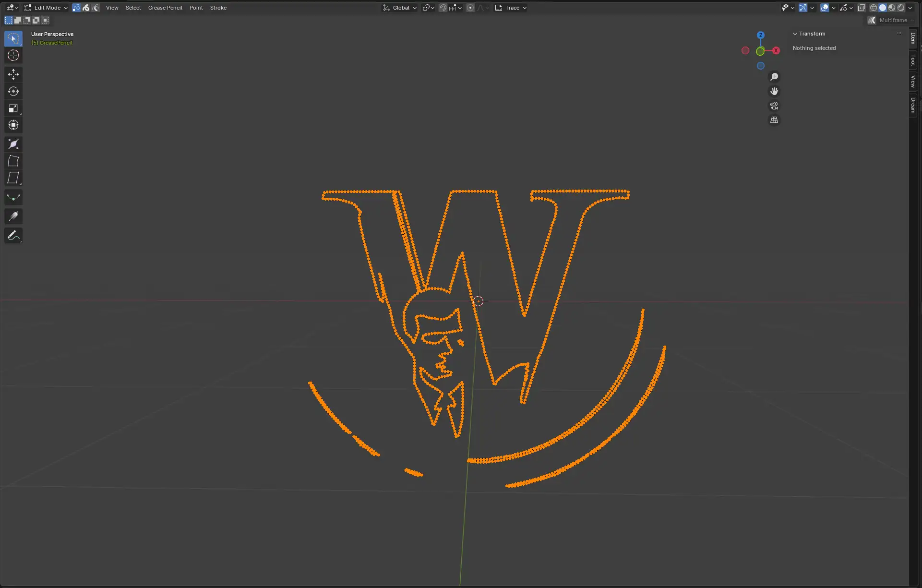
Task: Select the Move tool in toolbar
Action: point(13,74)
